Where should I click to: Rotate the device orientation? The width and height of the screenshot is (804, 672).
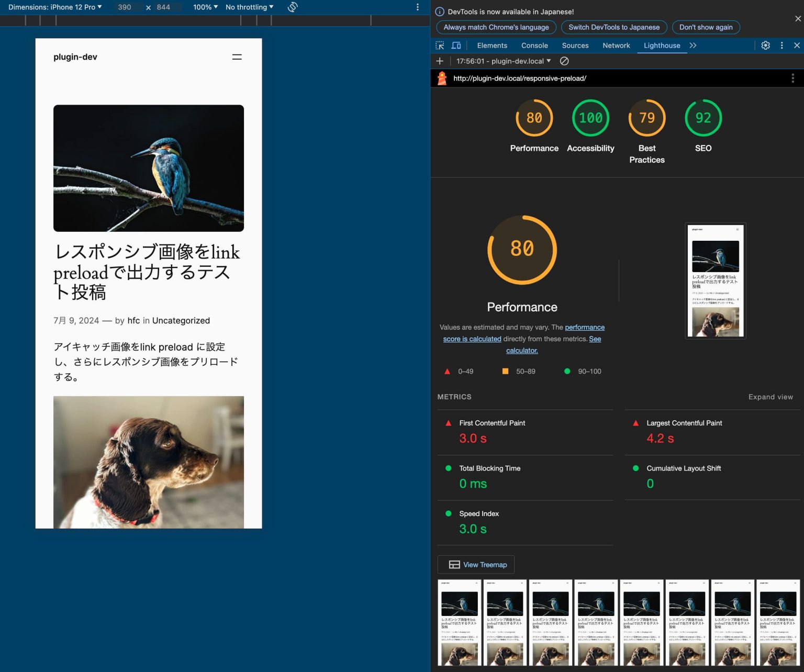(x=292, y=7)
